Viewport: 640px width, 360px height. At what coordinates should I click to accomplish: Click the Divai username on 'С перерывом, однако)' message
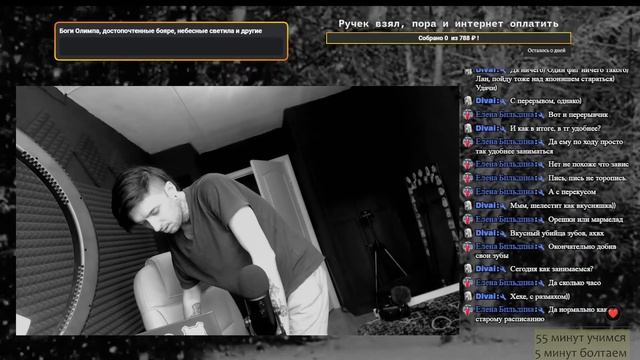point(486,101)
